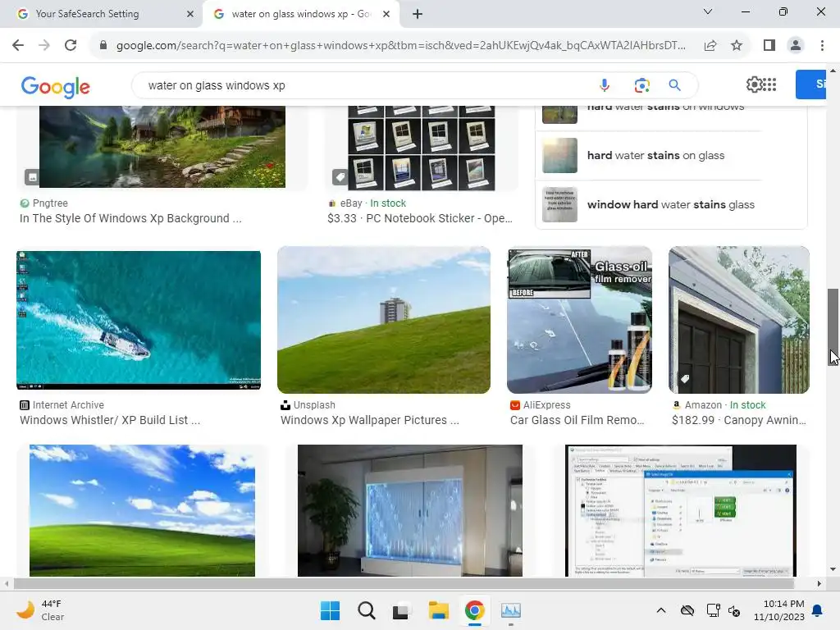Open Chrome side panel
This screenshot has width=840, height=630.
(769, 46)
